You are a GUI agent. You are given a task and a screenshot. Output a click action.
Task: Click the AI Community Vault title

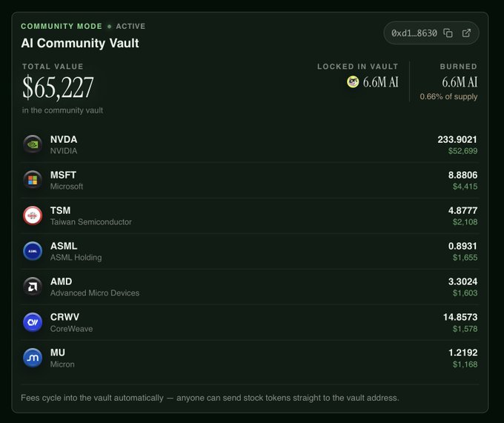pyautogui.click(x=80, y=43)
